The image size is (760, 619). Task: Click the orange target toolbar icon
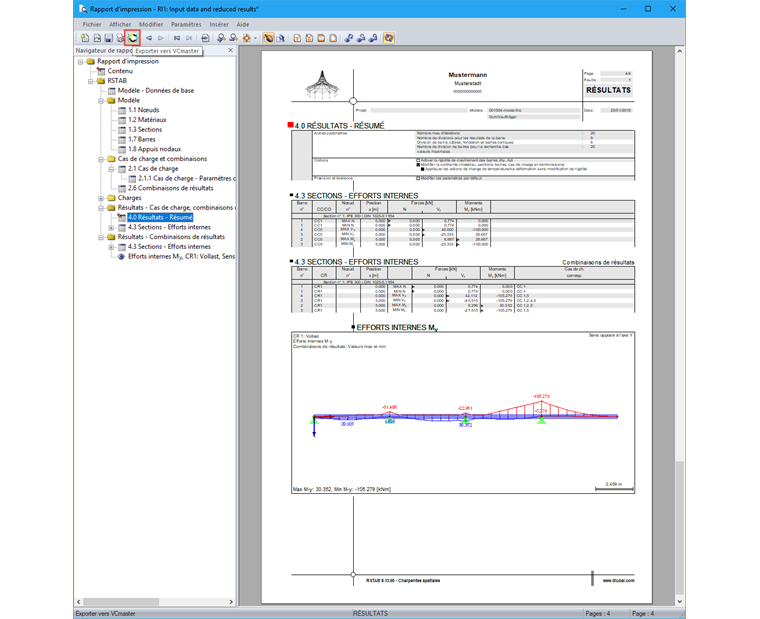pyautogui.click(x=247, y=38)
